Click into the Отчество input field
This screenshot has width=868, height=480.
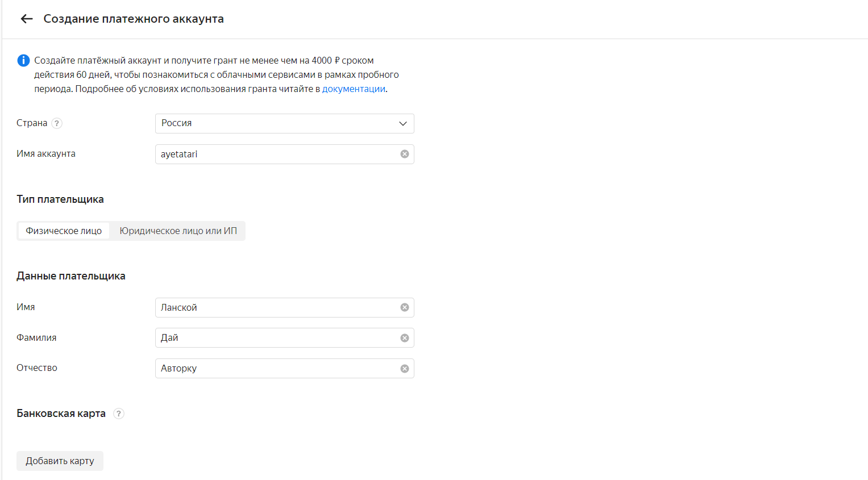click(x=276, y=369)
